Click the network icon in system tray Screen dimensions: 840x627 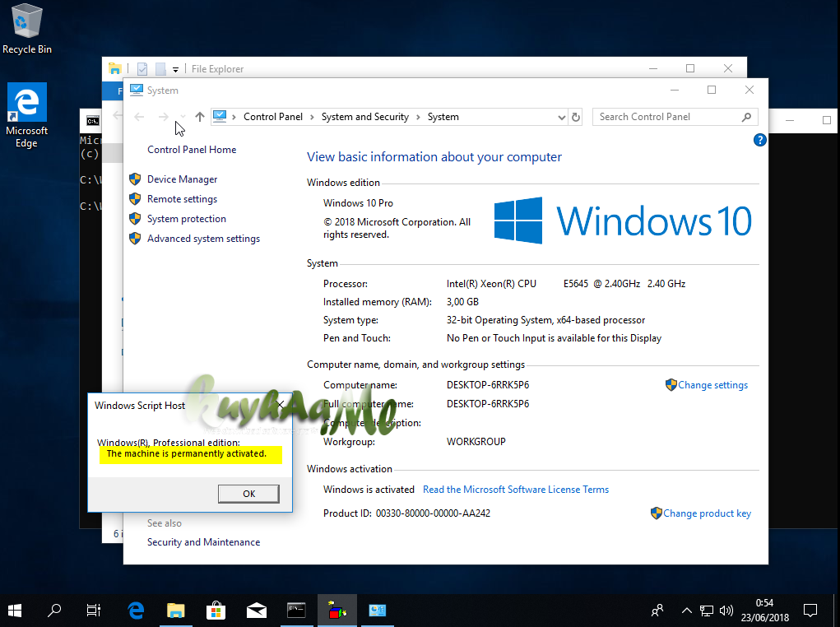tap(707, 611)
